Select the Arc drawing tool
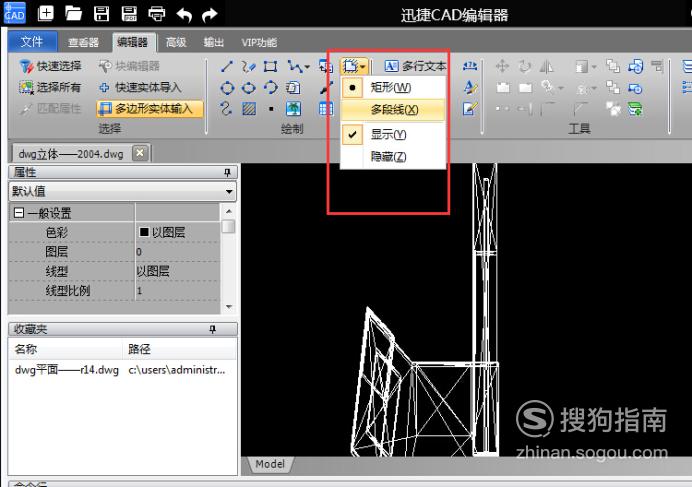Image resolution: width=692 pixels, height=487 pixels. [271, 87]
